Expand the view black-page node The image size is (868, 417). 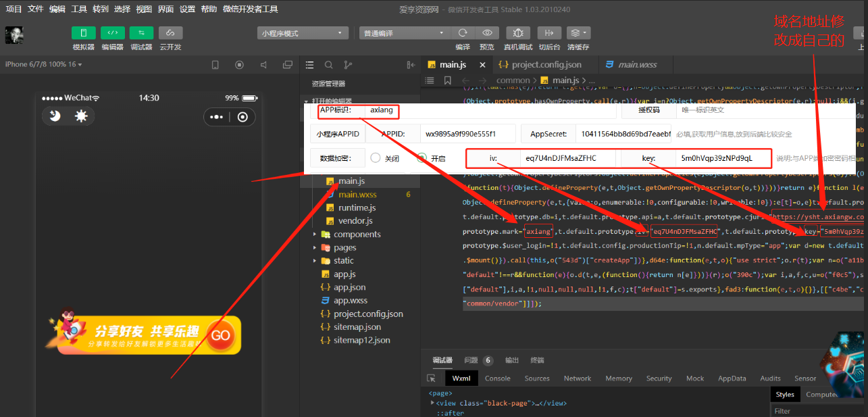(432, 403)
